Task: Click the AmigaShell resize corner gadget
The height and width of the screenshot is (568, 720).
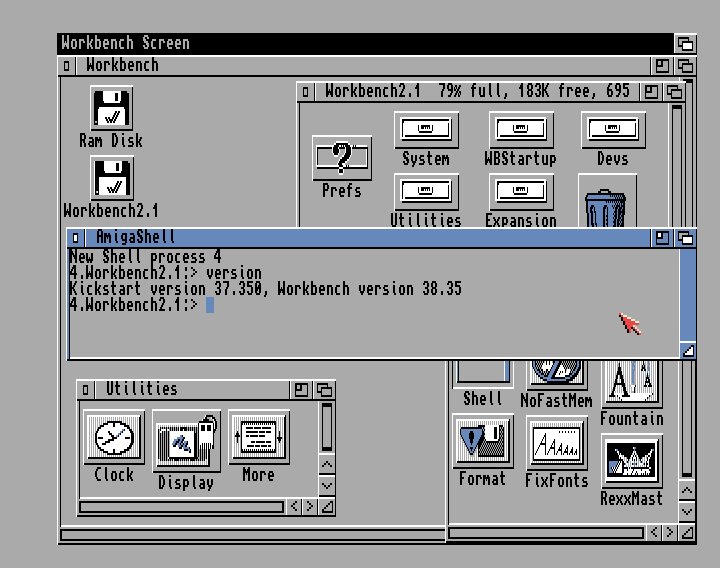Action: click(x=687, y=351)
